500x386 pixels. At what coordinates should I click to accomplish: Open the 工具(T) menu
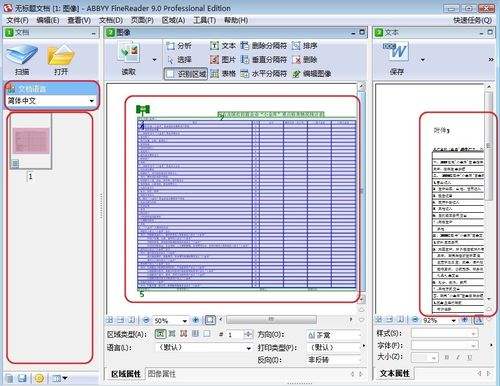[x=204, y=20]
